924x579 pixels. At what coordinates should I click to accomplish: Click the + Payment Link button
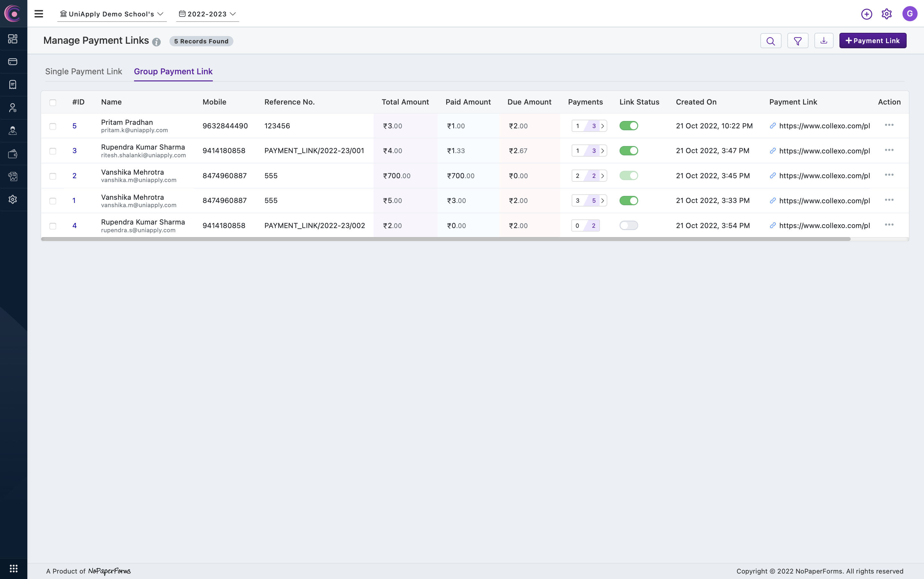point(873,41)
